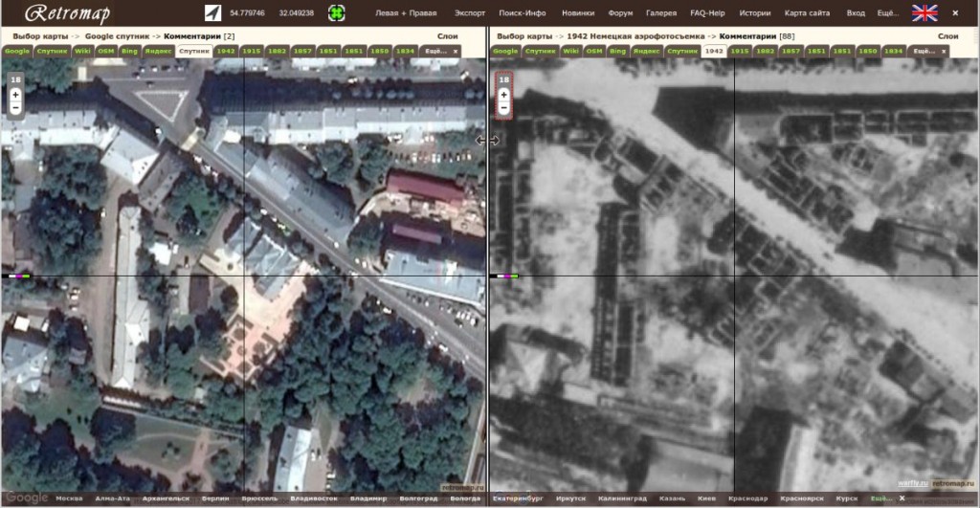The height and width of the screenshot is (508, 980).
Task: Click the left map color scale indicator
Action: pyautogui.click(x=15, y=276)
